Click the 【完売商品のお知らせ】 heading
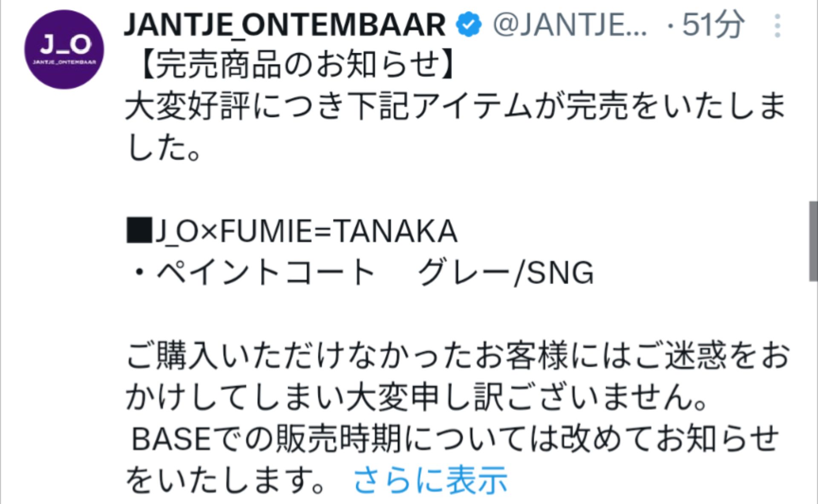The width and height of the screenshot is (818, 504). pos(294,65)
